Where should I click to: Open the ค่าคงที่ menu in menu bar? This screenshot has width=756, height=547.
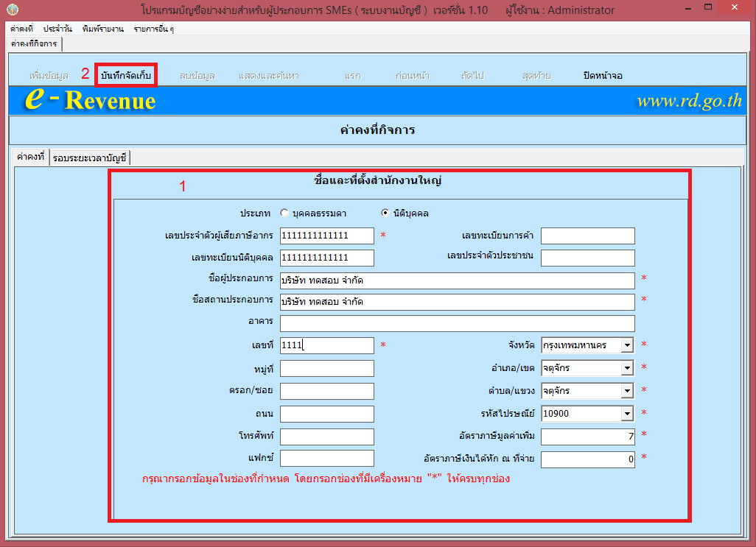pyautogui.click(x=21, y=29)
